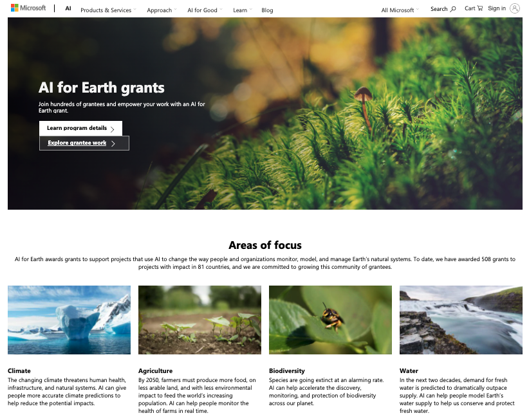Select the AI nav item
Screen dimensions: 529x420
(68, 8)
